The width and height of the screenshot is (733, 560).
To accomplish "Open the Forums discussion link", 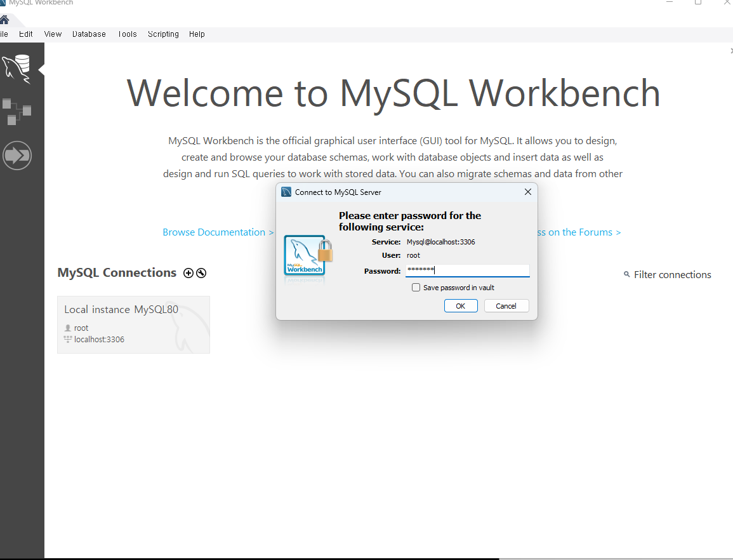I will (x=579, y=232).
